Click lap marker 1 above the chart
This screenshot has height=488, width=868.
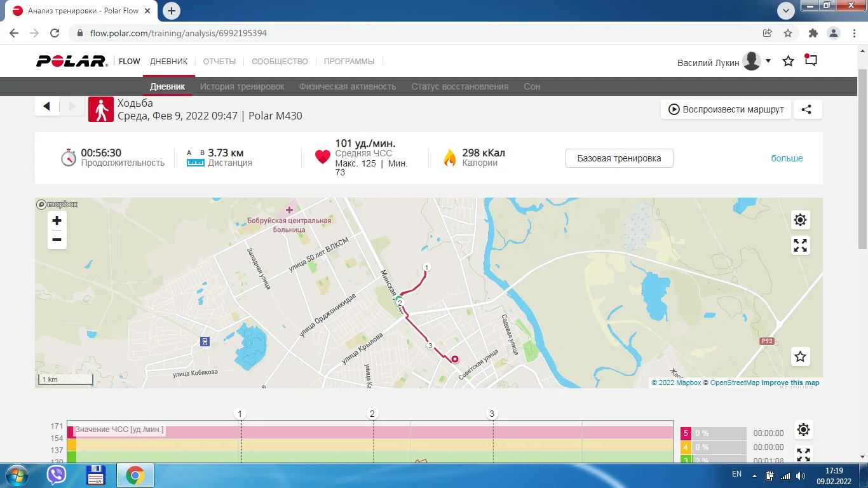[x=240, y=414]
